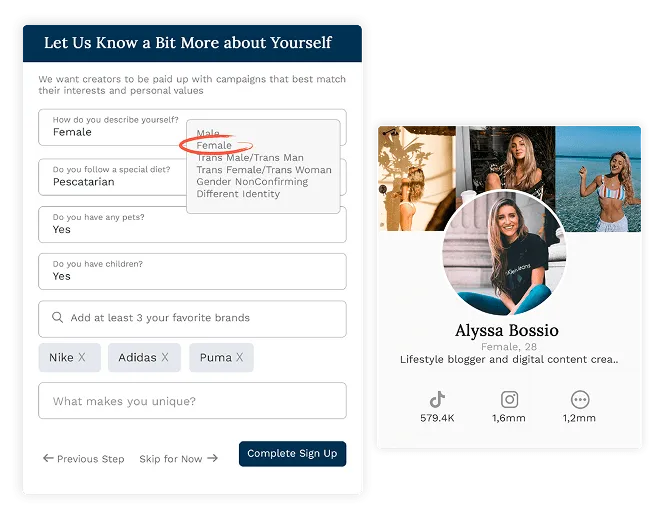This screenshot has height=510, width=652.
Task: Go back via Previous Step link
Action: click(x=84, y=458)
